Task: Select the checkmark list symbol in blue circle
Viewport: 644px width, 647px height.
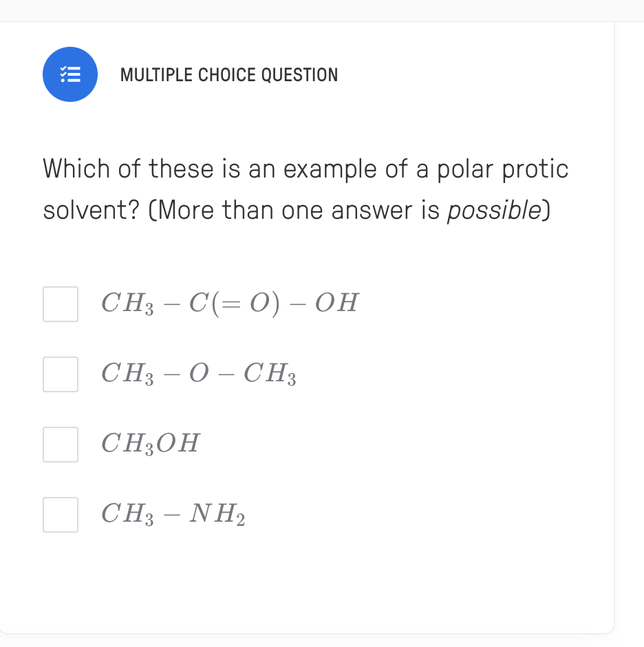Action: (x=70, y=74)
